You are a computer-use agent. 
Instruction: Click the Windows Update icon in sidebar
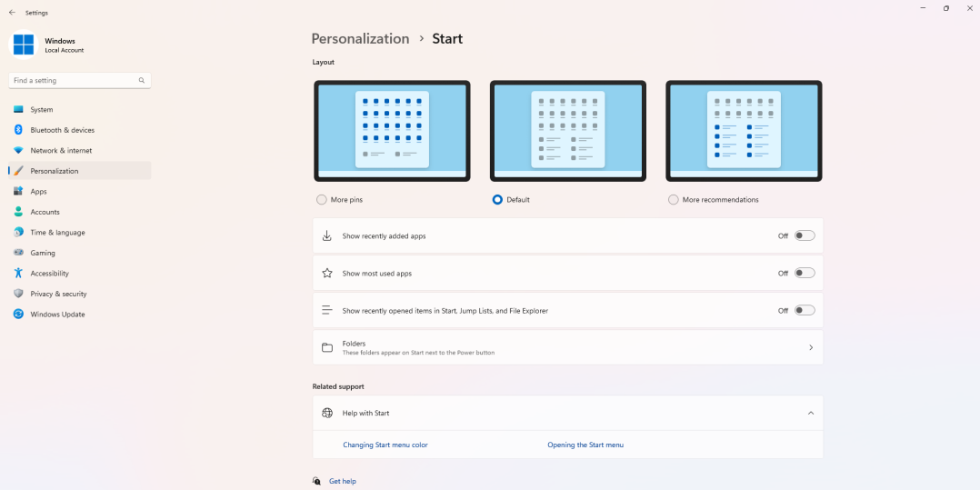pos(18,315)
